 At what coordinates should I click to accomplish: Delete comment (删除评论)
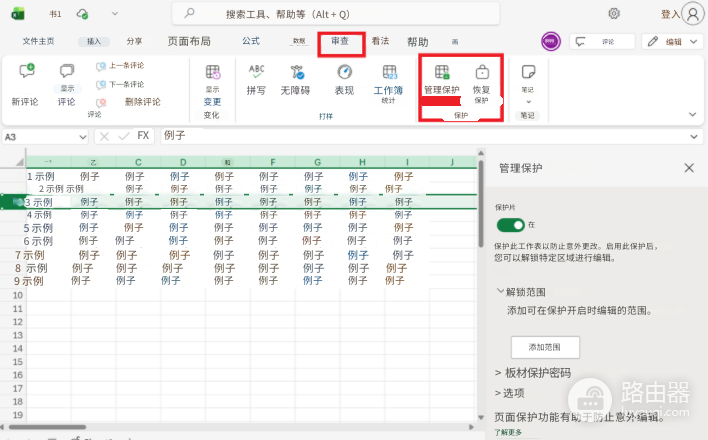click(128, 102)
